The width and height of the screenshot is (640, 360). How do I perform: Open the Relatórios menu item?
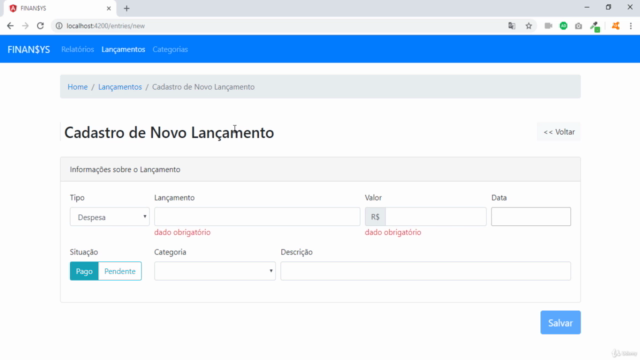click(78, 49)
